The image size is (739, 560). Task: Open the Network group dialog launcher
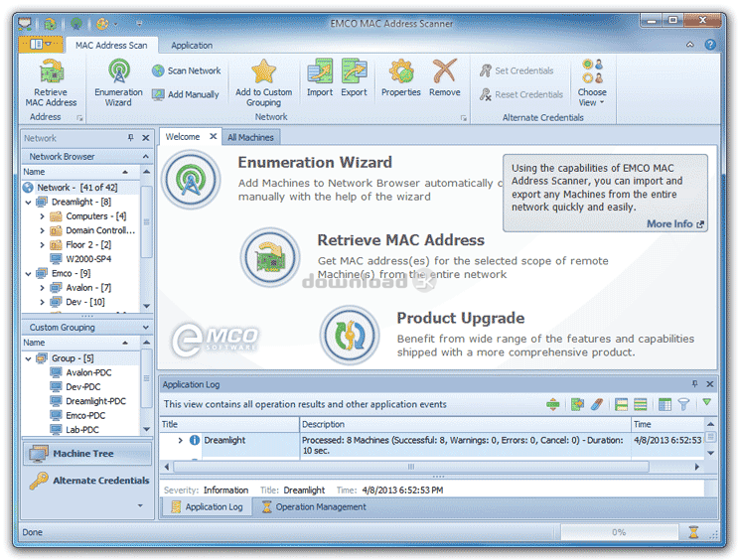[x=464, y=118]
